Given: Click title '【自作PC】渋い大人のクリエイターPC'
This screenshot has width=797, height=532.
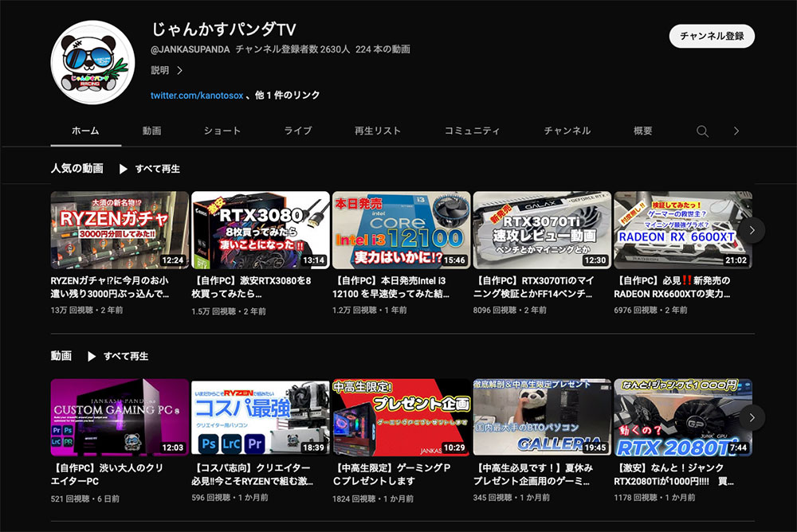Looking at the screenshot, I should pos(108,475).
